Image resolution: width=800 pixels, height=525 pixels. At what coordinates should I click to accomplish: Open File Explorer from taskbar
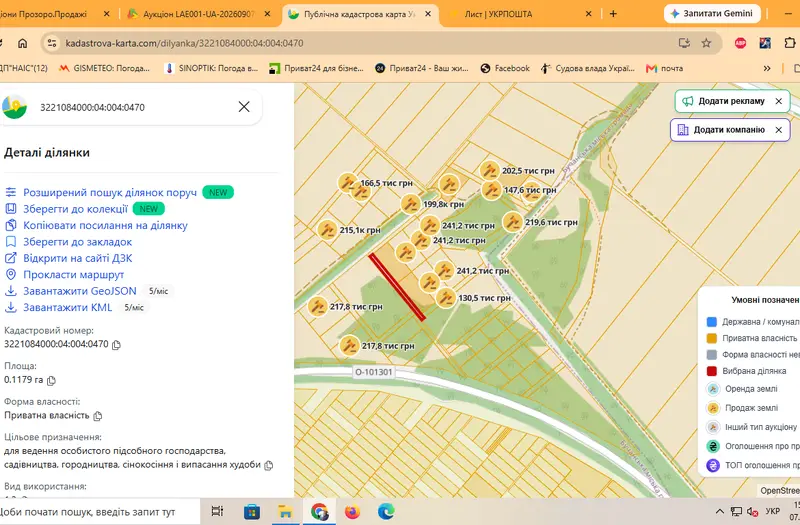285,511
